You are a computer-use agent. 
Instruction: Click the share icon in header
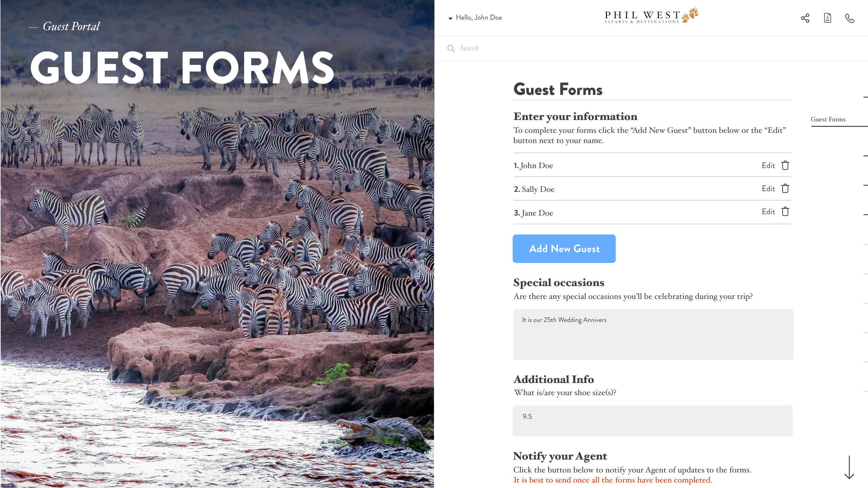tap(805, 18)
